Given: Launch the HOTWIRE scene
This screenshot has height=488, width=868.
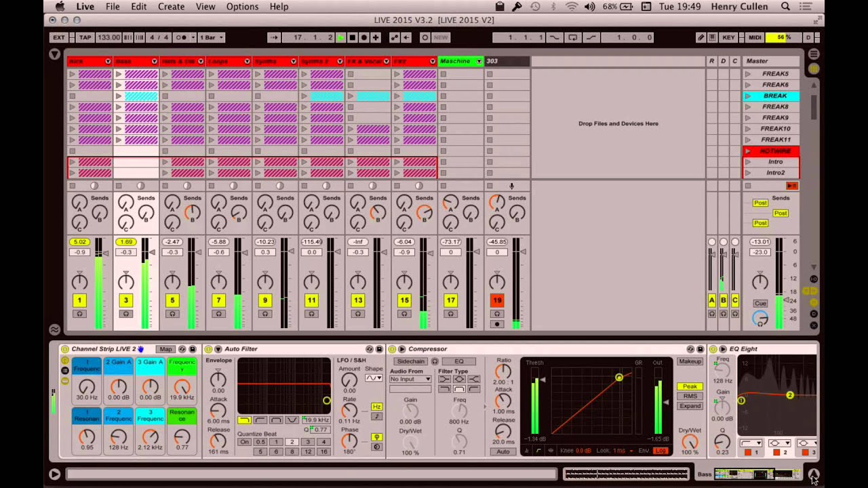Looking at the screenshot, I should (747, 151).
